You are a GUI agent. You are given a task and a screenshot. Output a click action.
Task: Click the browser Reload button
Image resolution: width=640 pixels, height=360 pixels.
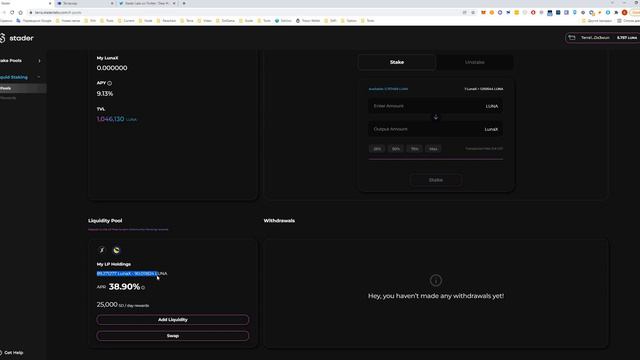tap(12, 13)
